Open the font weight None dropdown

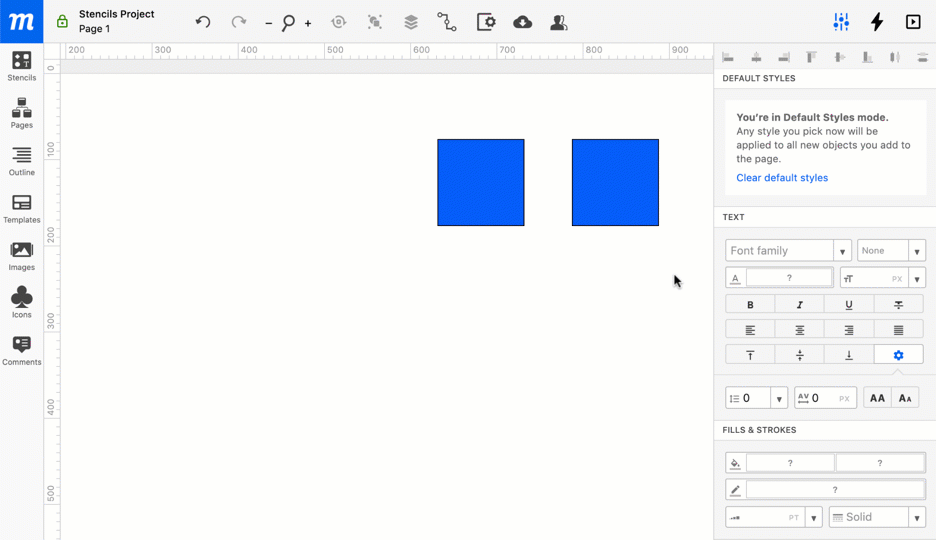click(891, 251)
